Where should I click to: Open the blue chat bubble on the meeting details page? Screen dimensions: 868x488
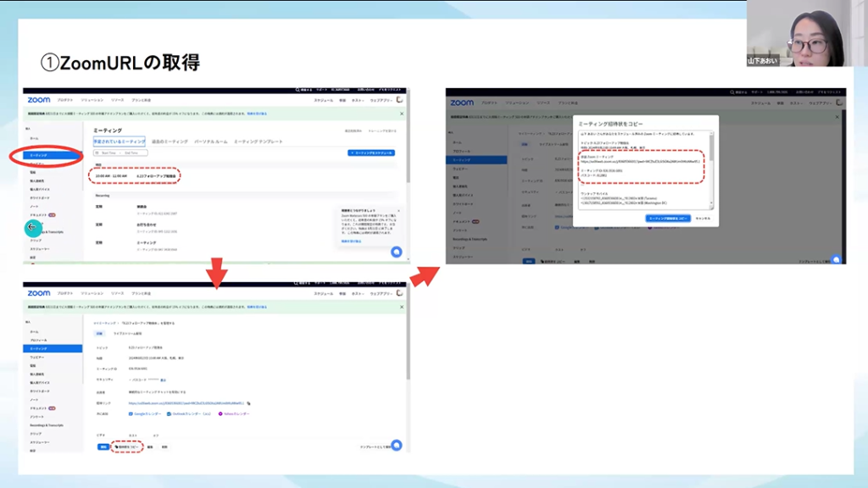click(397, 445)
